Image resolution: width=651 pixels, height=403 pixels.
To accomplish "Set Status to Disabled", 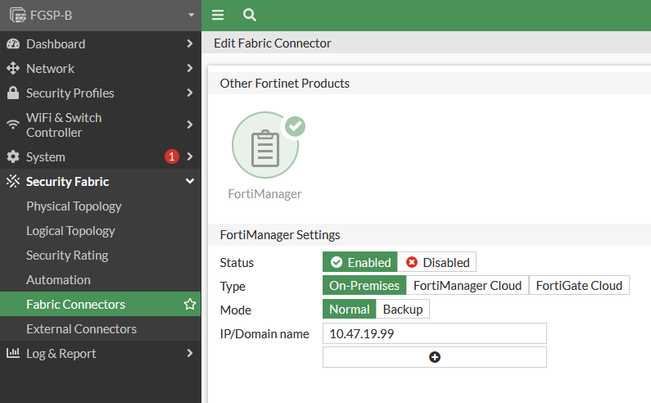I will pos(437,262).
